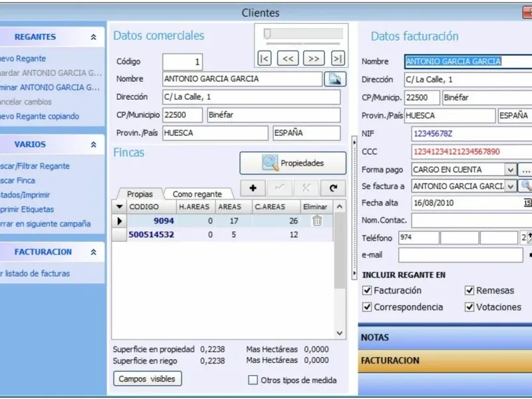Toggle the Facturación checkbox
The width and height of the screenshot is (532, 399).
coord(367,291)
